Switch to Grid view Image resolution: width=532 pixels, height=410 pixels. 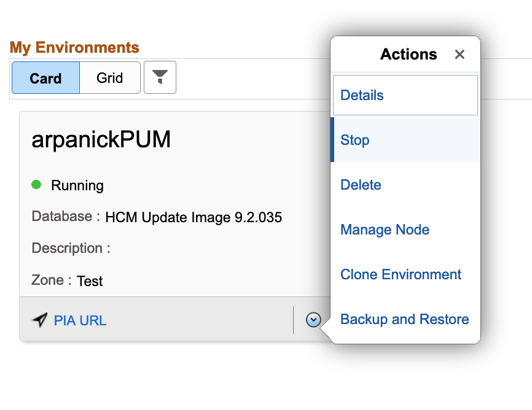point(110,78)
